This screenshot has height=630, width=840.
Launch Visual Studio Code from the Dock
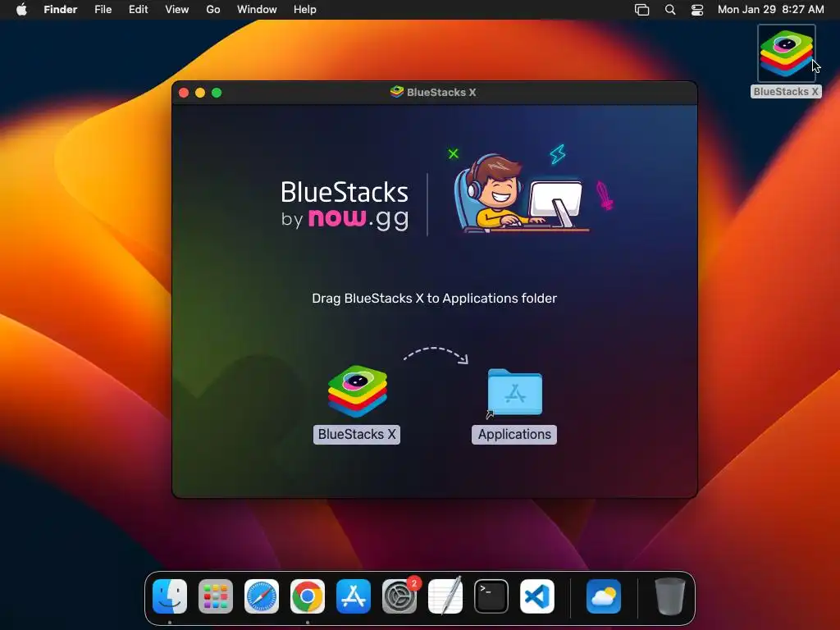(537, 596)
